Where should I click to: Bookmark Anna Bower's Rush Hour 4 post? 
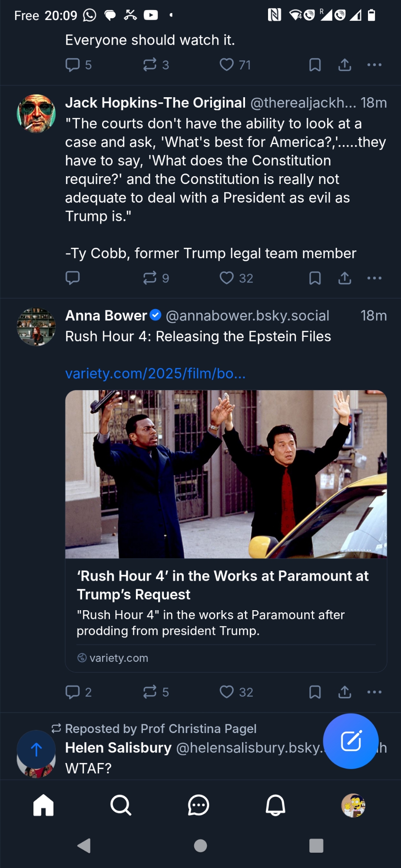(315, 692)
